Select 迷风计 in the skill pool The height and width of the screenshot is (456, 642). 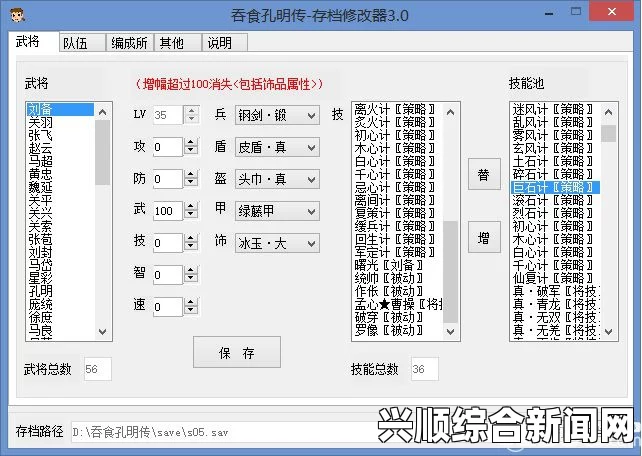pos(553,109)
